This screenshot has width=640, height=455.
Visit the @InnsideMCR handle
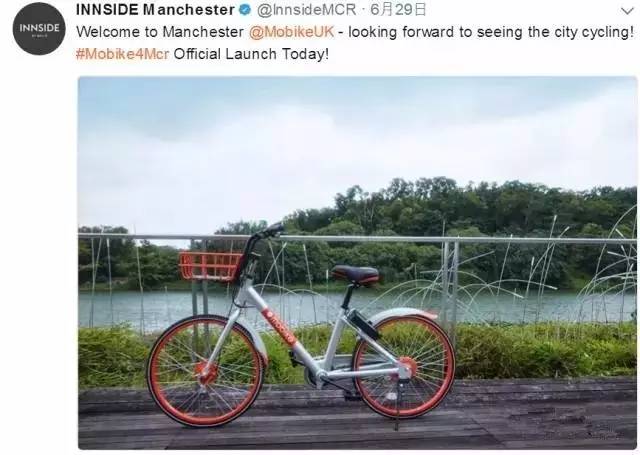306,10
